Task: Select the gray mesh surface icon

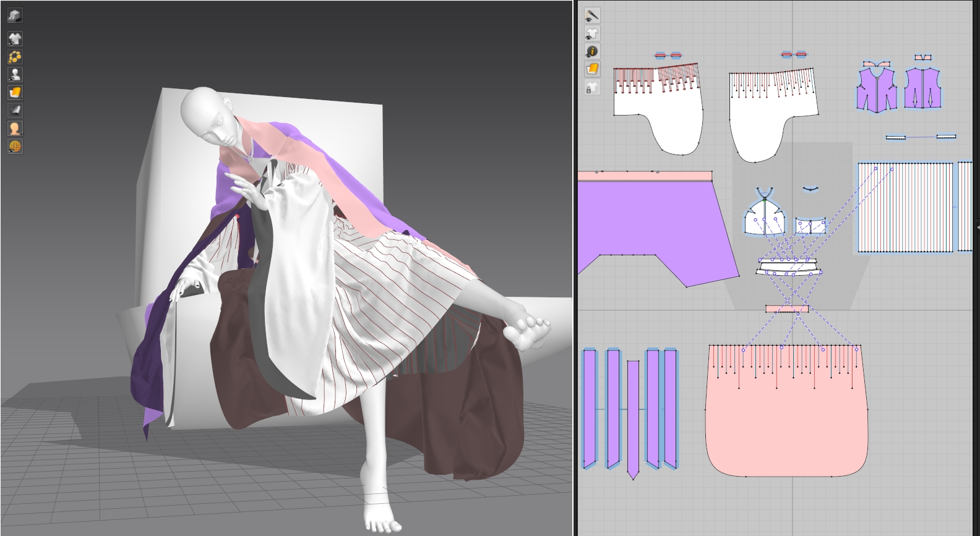Action: pos(15,111)
